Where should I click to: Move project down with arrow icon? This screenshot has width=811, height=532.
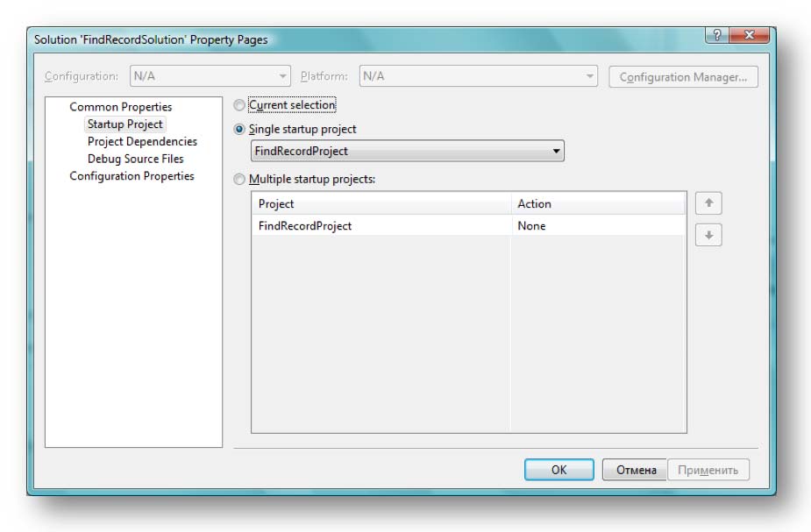(x=708, y=235)
